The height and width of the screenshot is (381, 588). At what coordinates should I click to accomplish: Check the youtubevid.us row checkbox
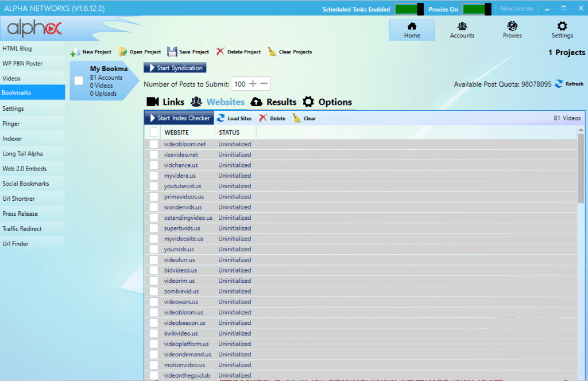[154, 186]
